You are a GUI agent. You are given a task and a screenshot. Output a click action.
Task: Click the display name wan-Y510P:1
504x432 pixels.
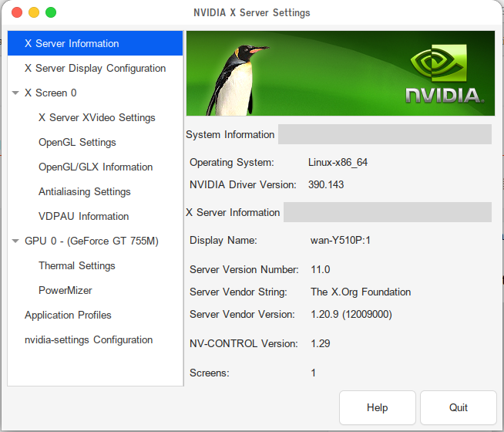341,240
